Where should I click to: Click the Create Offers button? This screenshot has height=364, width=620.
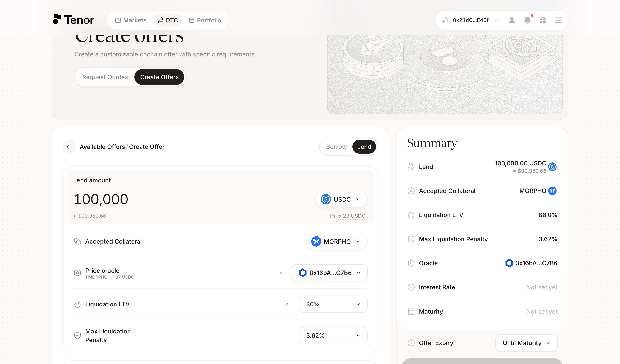pos(160,77)
